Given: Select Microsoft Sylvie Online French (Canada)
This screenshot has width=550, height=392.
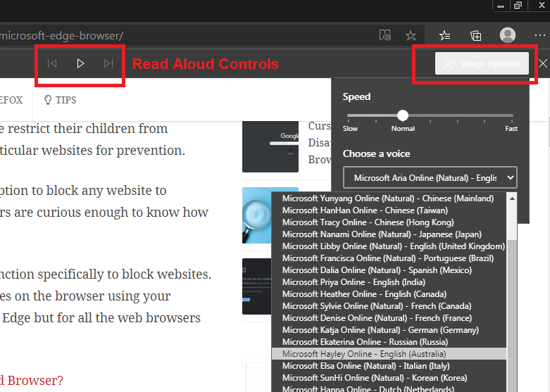Looking at the screenshot, I should (x=389, y=305).
